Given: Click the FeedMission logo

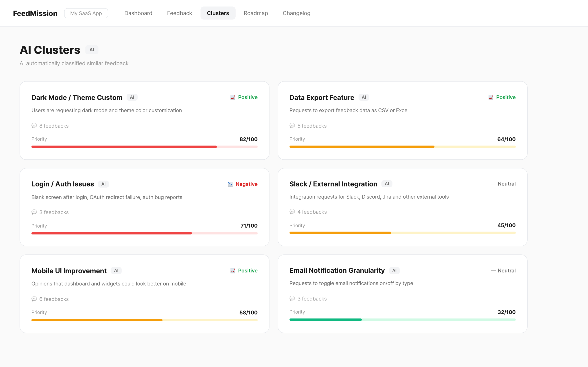Looking at the screenshot, I should click(35, 13).
